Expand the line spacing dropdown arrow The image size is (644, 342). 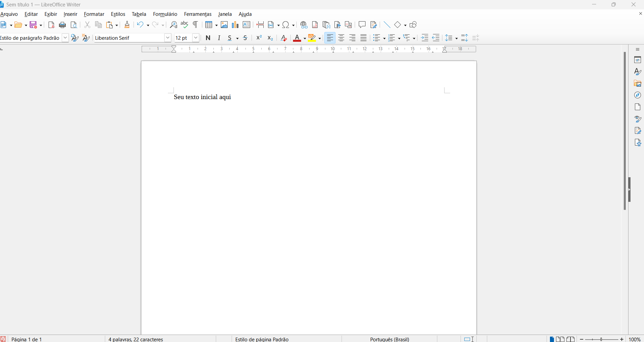tap(457, 38)
